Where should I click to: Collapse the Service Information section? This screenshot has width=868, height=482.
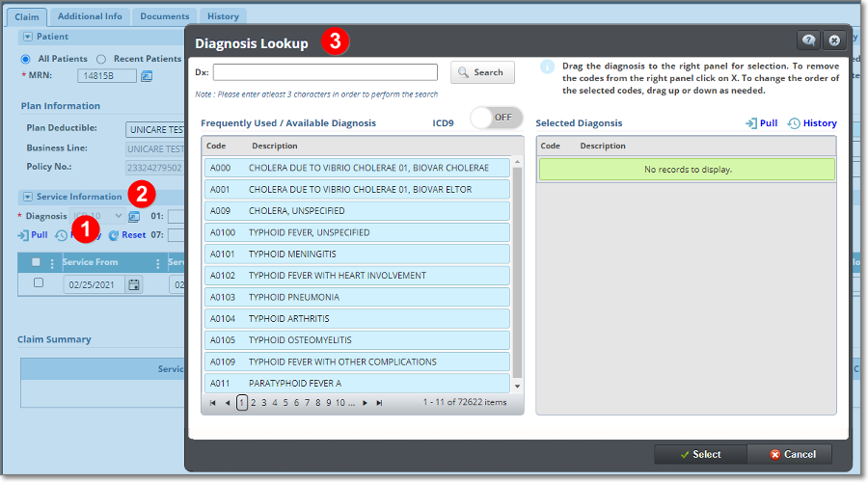pyautogui.click(x=27, y=197)
